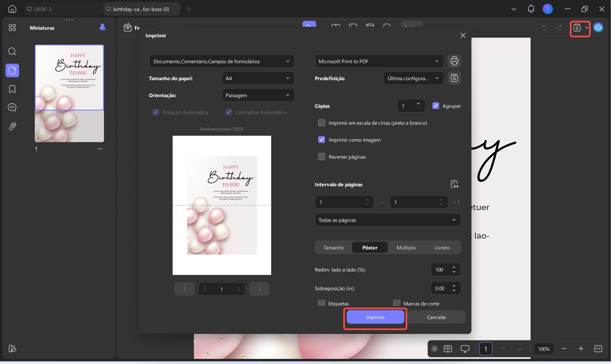Increase the number of copies
611x364 pixels.
(418, 104)
